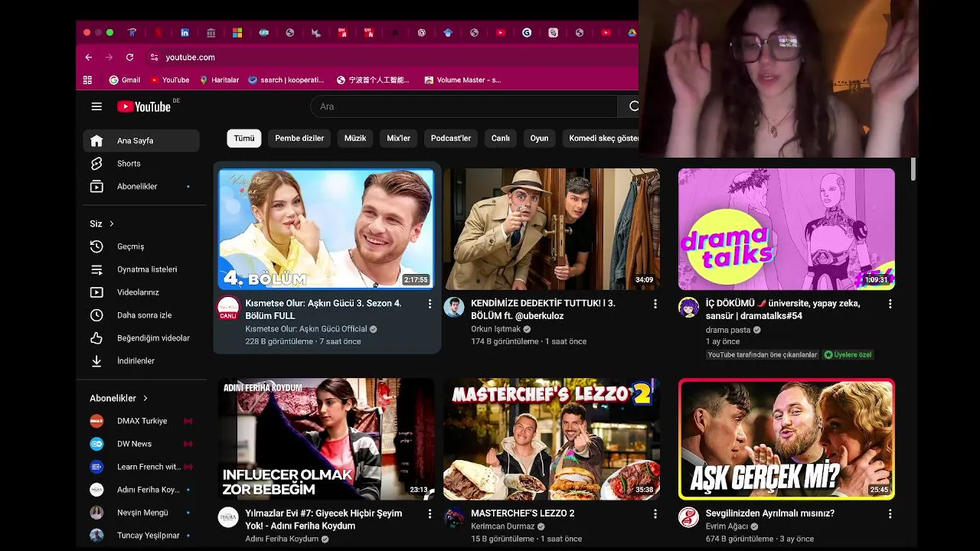The image size is (980, 551).
Task: Open the Haritalar bookmark
Action: [x=220, y=80]
